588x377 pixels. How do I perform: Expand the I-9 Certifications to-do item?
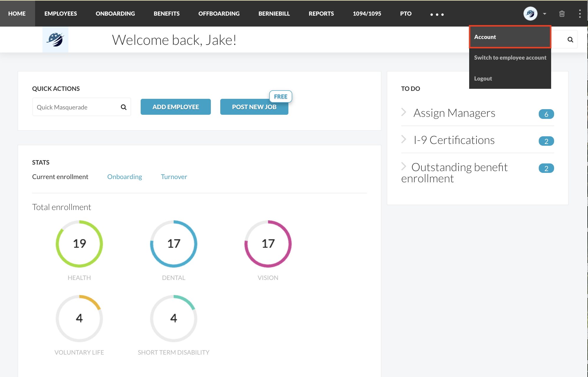[x=454, y=140]
